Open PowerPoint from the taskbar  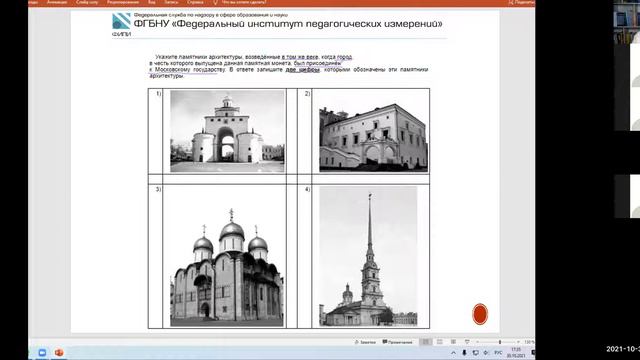(59, 353)
